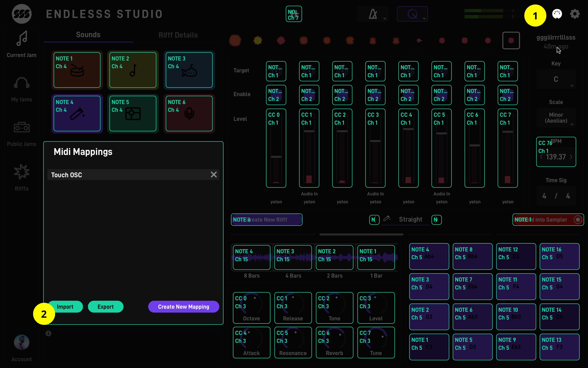
Task: Toggle the quantize loop button
Action: point(412,14)
